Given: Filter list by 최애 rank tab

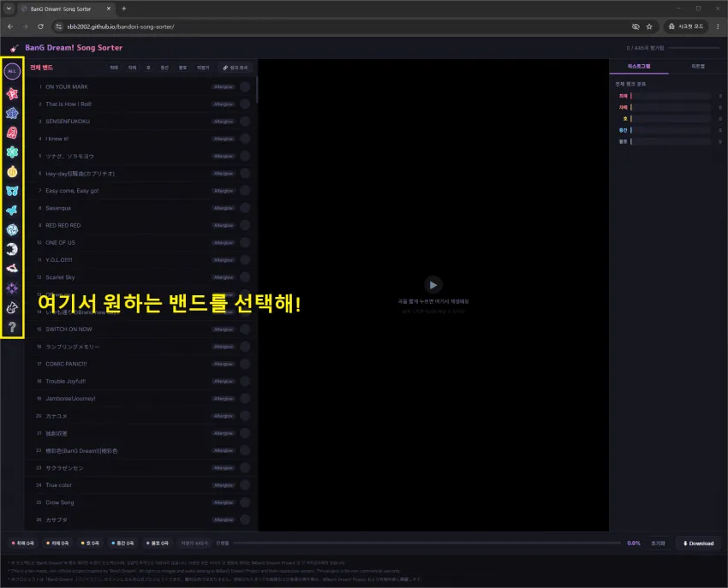Looking at the screenshot, I should pyautogui.click(x=114, y=68).
